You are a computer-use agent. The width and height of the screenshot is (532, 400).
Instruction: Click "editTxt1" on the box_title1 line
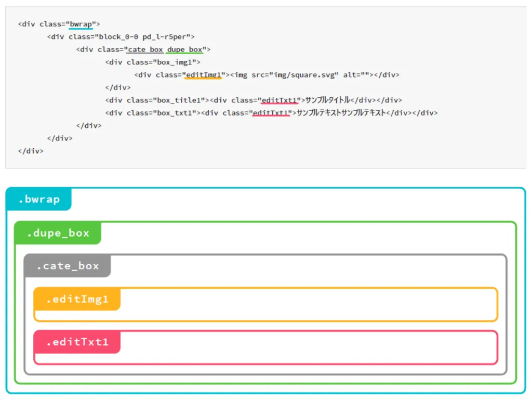279,100
